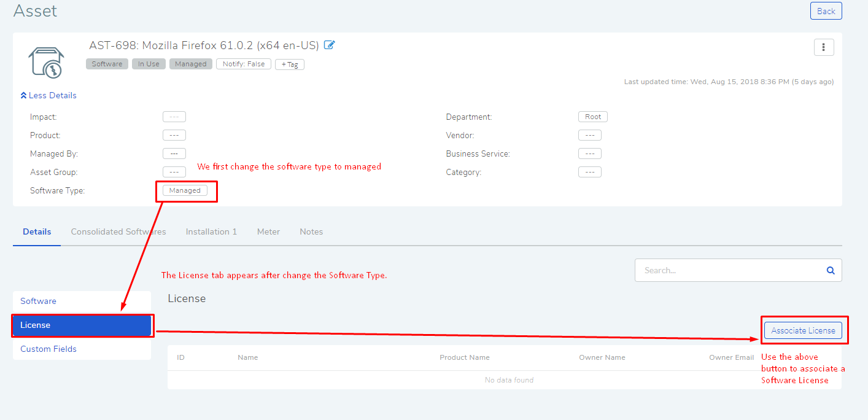Select Custom Fields in the side menu
Image resolution: width=868 pixels, height=420 pixels.
[x=82, y=349]
